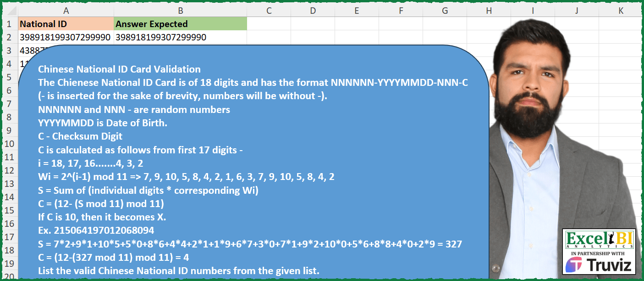Select row 15 header
This screenshot has height=281, width=644.
coord(10,210)
